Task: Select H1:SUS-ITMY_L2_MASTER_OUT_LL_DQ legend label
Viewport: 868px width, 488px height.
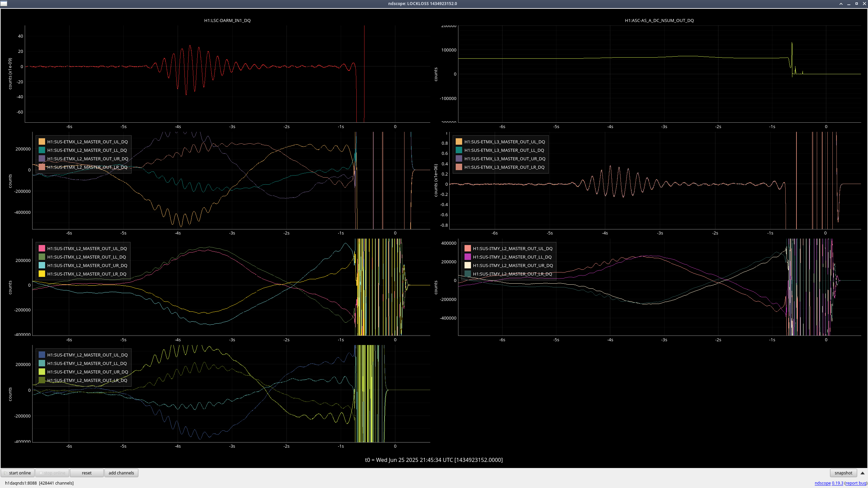Action: [512, 257]
